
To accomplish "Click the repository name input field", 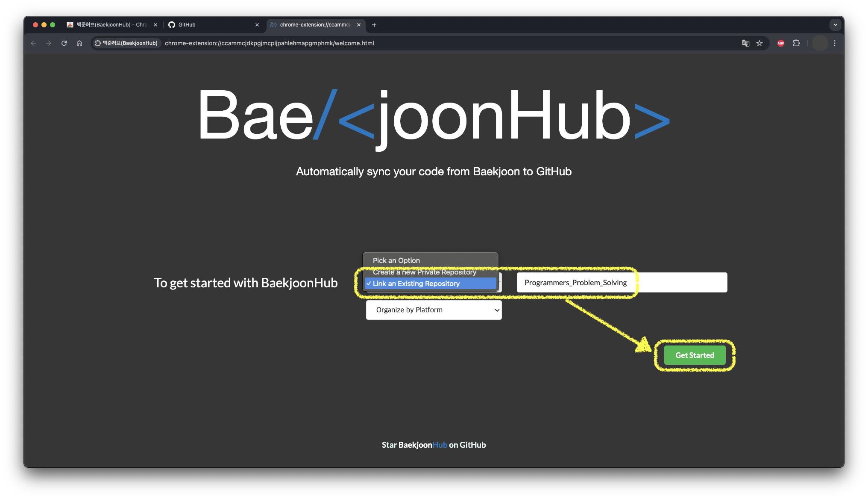I will pyautogui.click(x=622, y=283).
